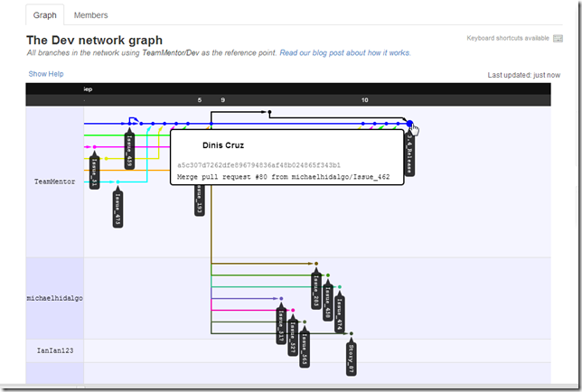Click the IanIan123 user row label
The height and width of the screenshot is (392, 582).
54,349
